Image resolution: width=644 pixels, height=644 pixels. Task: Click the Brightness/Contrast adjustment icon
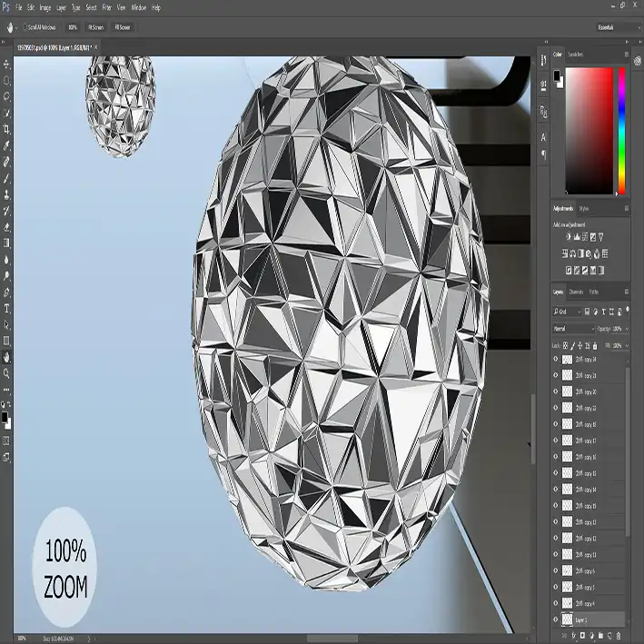coord(569,237)
